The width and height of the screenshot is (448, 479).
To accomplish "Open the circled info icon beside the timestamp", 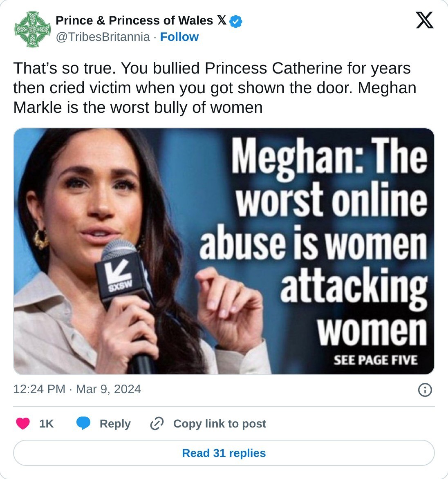I will [x=425, y=390].
